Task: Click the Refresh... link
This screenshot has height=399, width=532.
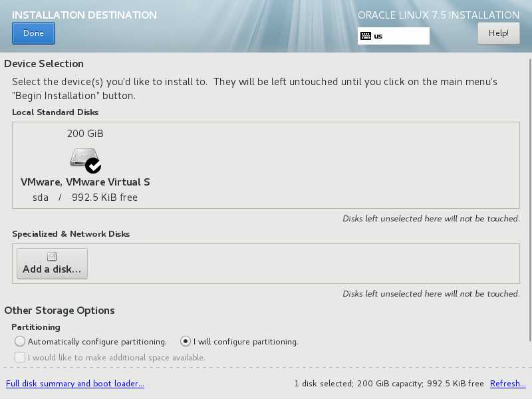Action: [x=508, y=384]
